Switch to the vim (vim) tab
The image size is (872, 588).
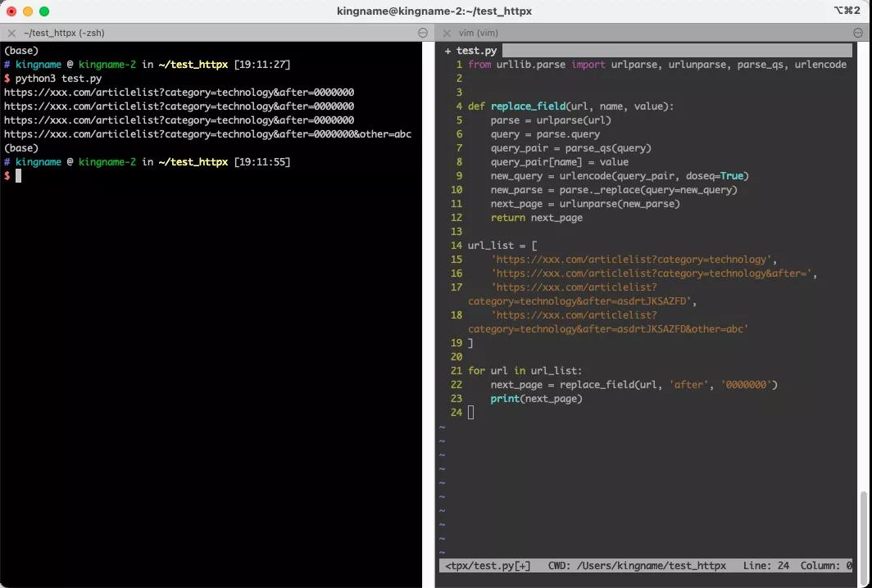pyautogui.click(x=479, y=33)
